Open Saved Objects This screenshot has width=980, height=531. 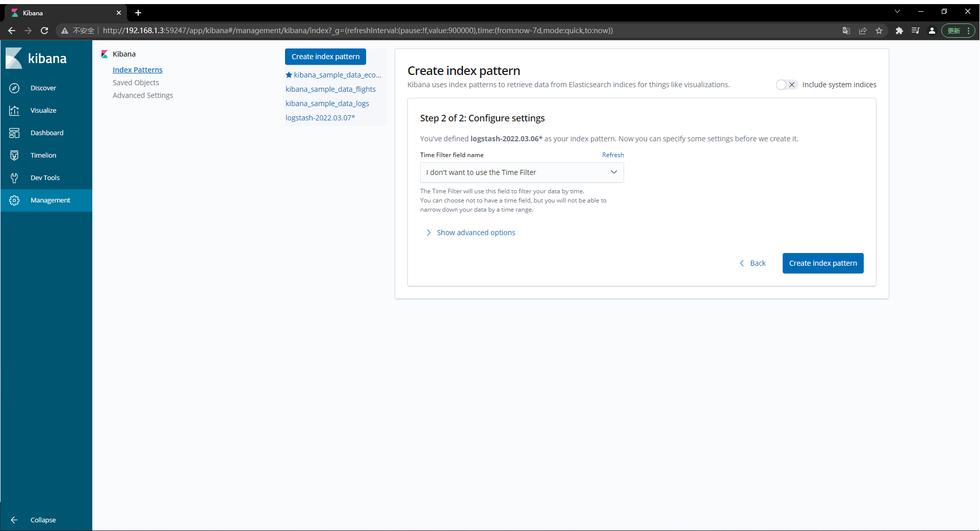click(x=136, y=83)
